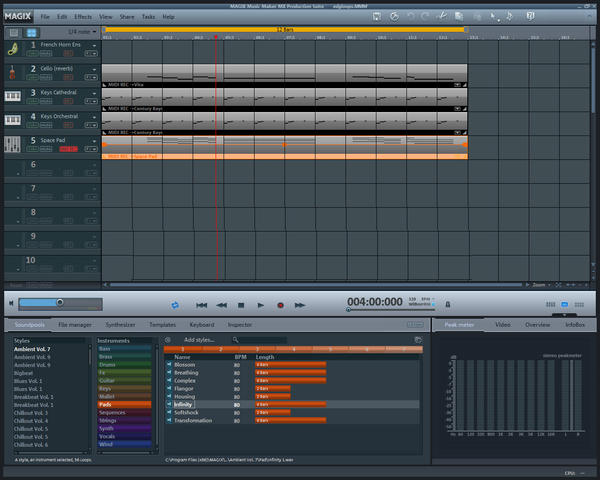
Task: Jump to start with skip-back button
Action: point(202,305)
